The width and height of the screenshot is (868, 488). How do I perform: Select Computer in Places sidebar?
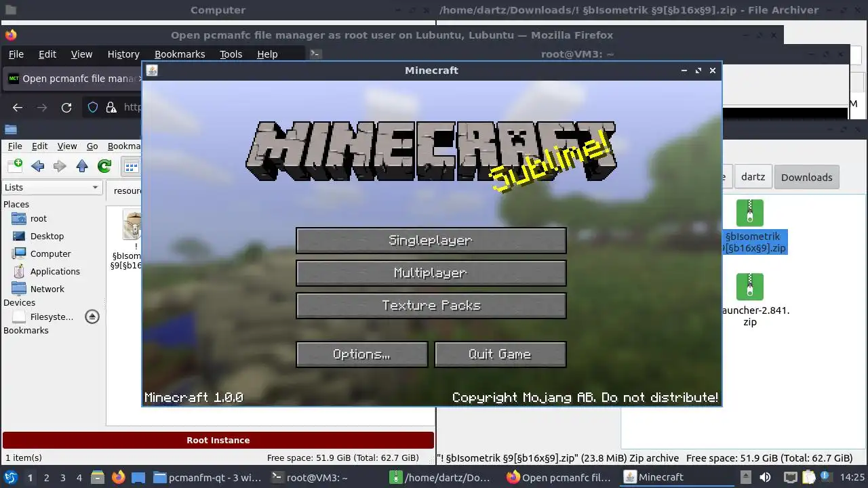50,253
